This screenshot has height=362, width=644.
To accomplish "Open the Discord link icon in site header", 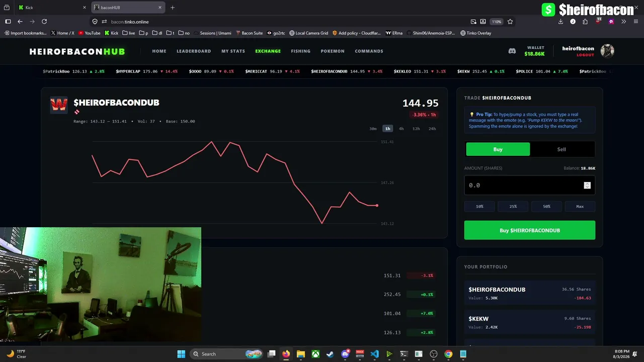I will pyautogui.click(x=512, y=51).
